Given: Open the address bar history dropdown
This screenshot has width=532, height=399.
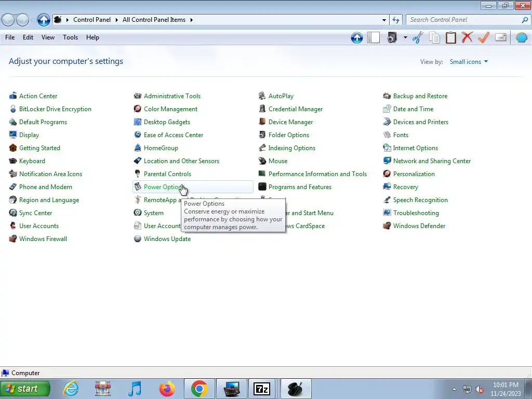Looking at the screenshot, I should 384,20.
